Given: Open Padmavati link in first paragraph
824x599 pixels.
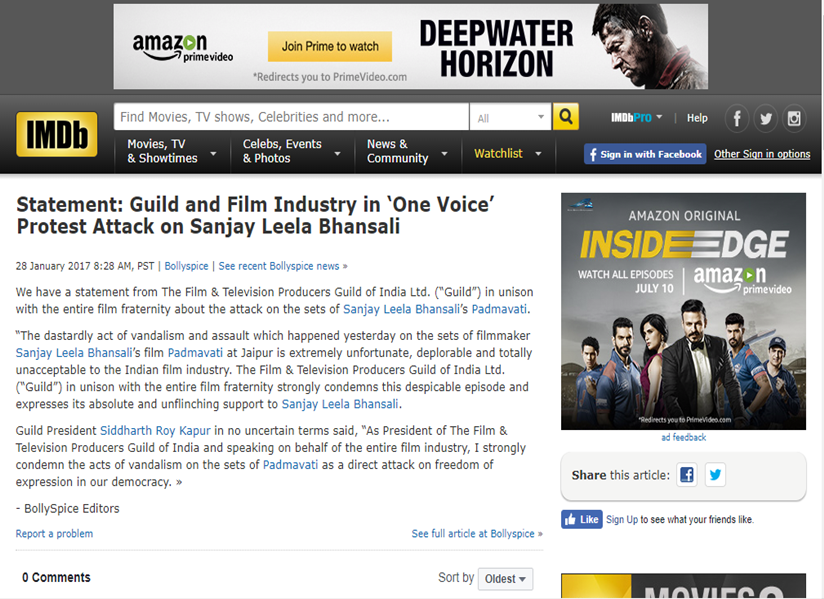Looking at the screenshot, I should click(x=499, y=309).
